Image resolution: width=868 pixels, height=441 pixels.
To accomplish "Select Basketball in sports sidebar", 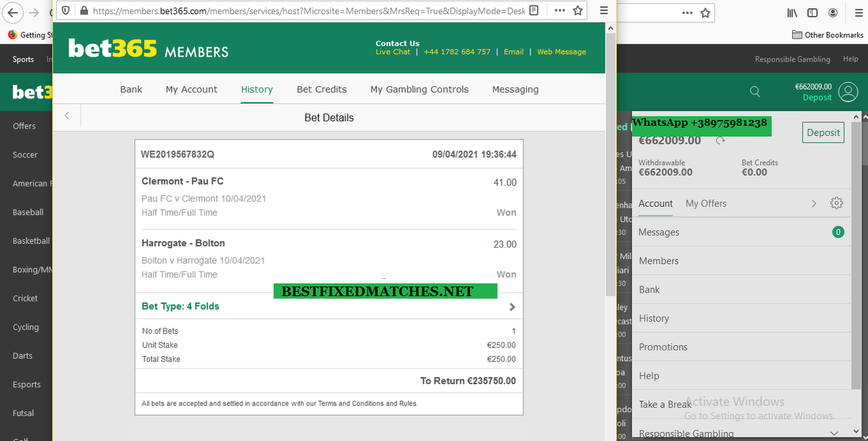I will point(31,241).
